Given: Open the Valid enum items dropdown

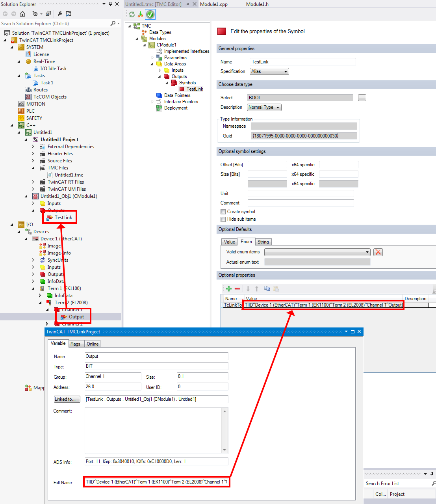Looking at the screenshot, I should (317, 252).
